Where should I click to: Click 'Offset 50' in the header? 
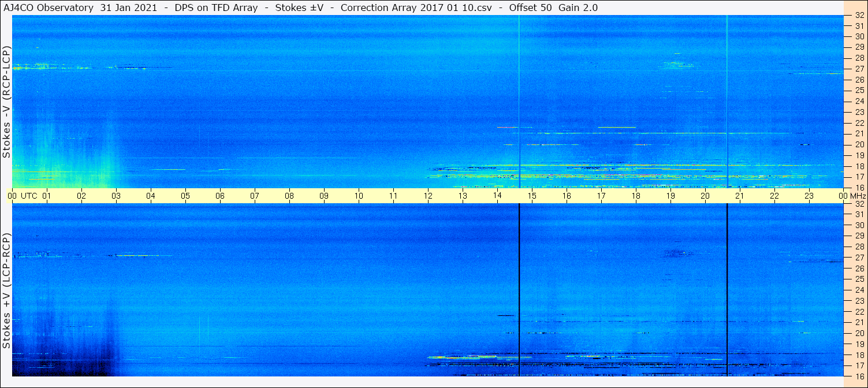click(531, 8)
